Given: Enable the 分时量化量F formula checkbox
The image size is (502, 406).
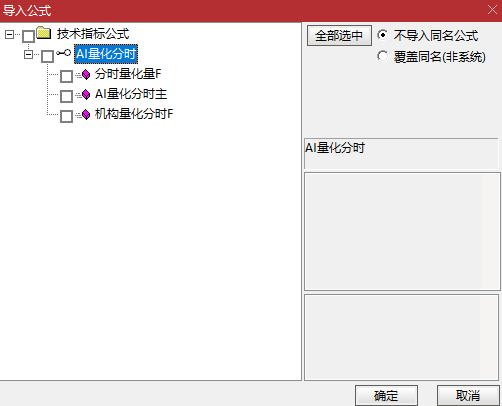Looking at the screenshot, I should [66, 76].
